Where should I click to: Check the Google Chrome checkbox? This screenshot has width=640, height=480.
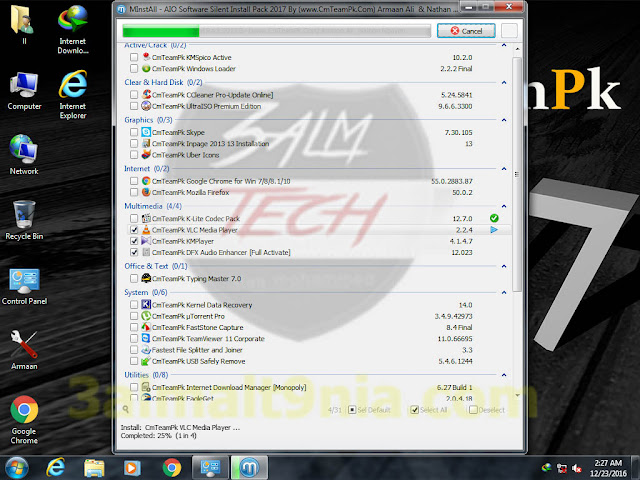pyautogui.click(x=134, y=180)
